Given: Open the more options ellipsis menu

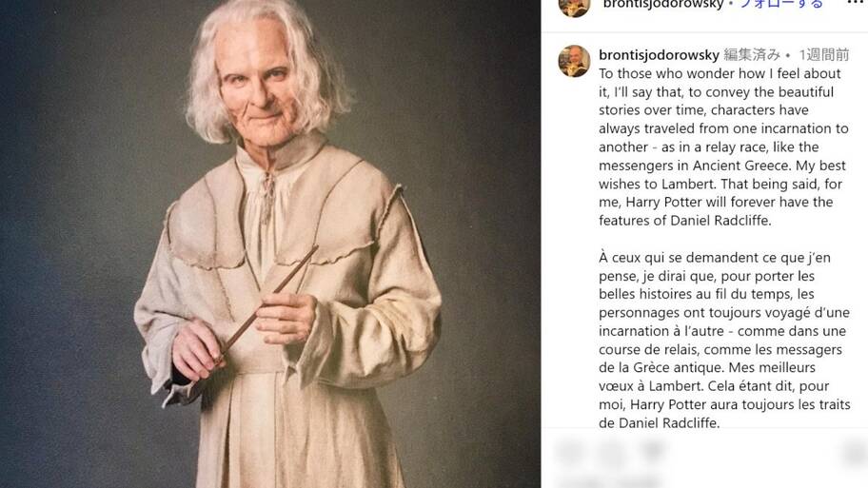Looking at the screenshot, I should pyautogui.click(x=856, y=3).
